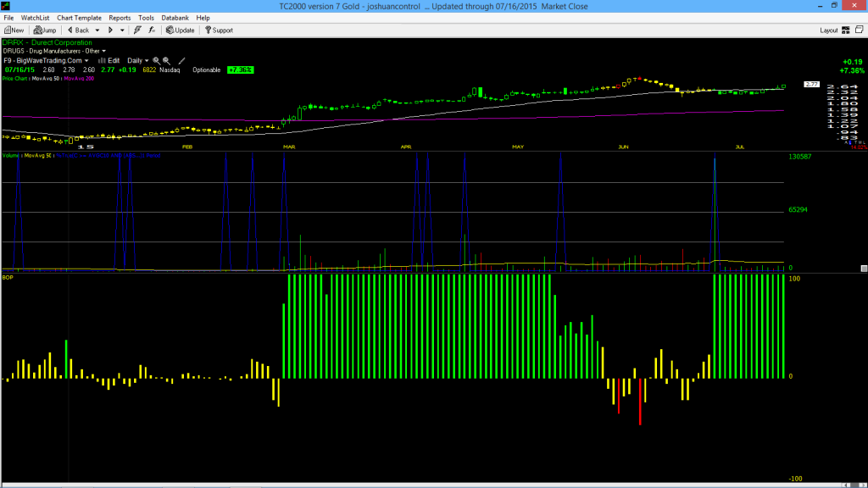The width and height of the screenshot is (868, 488).
Task: Click the small square at volume pane corner
Action: (864, 269)
